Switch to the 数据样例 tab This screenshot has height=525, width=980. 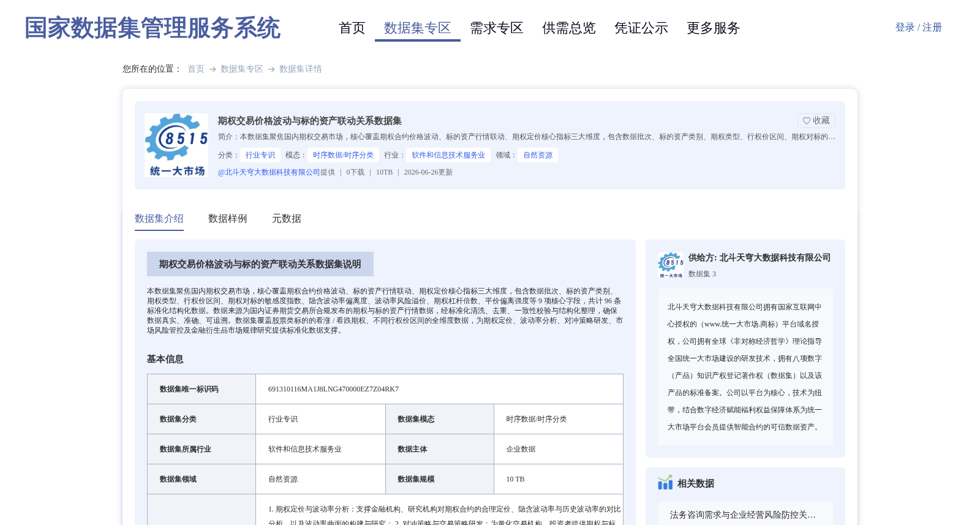(x=228, y=219)
